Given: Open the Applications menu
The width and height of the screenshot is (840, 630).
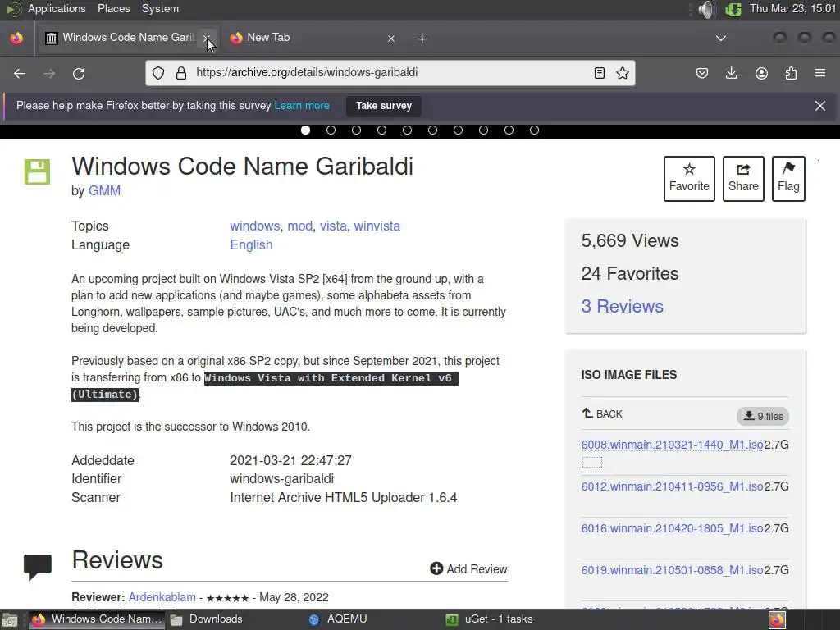Looking at the screenshot, I should 57,8.
